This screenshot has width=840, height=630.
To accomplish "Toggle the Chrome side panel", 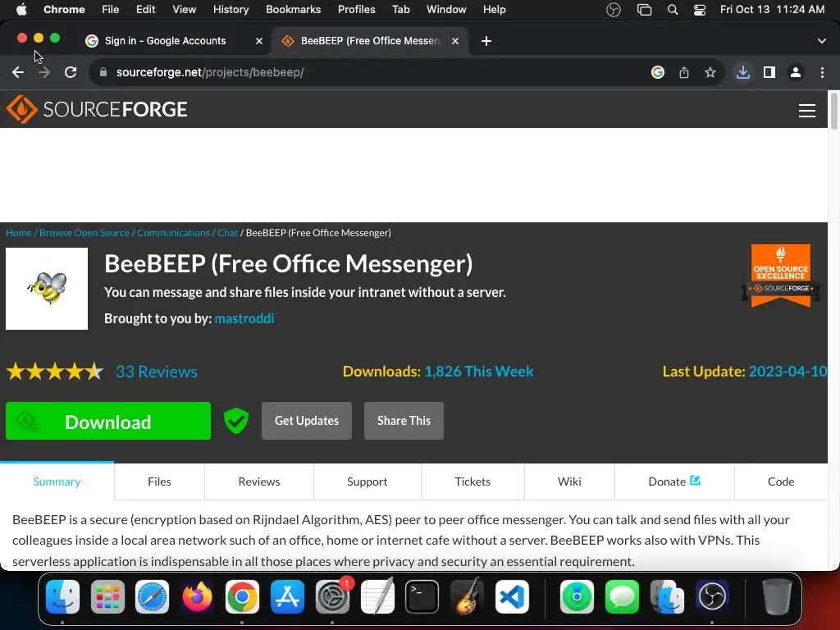I will click(x=769, y=72).
